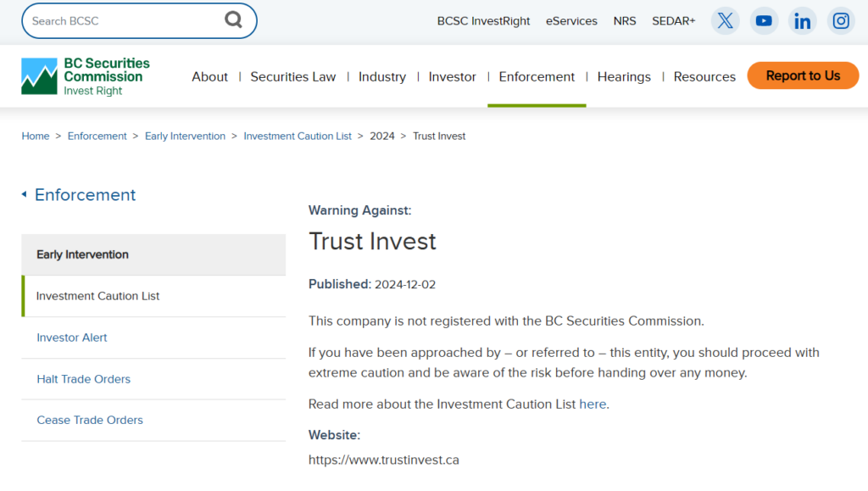Select Investment Caution List sidebar item
Viewport: 868px width, 491px height.
point(153,296)
